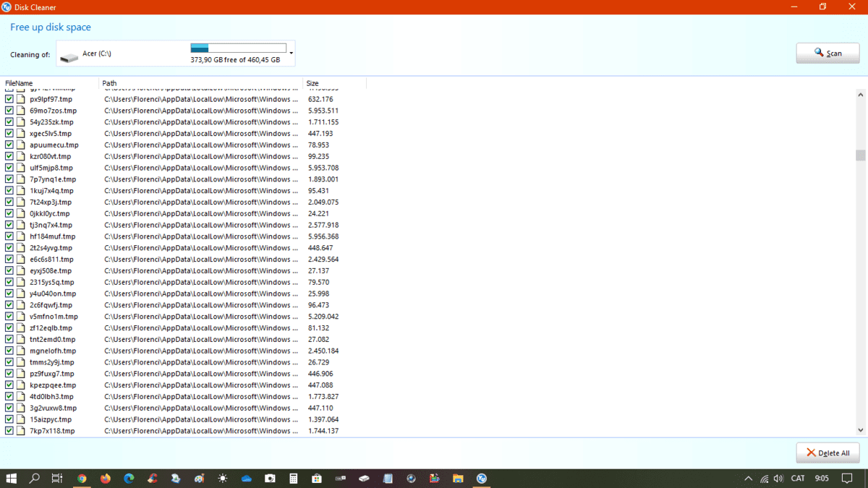Image resolution: width=868 pixels, height=488 pixels.
Task: Uncheck the 54y235zk.tmp checkbox
Action: coord(9,122)
